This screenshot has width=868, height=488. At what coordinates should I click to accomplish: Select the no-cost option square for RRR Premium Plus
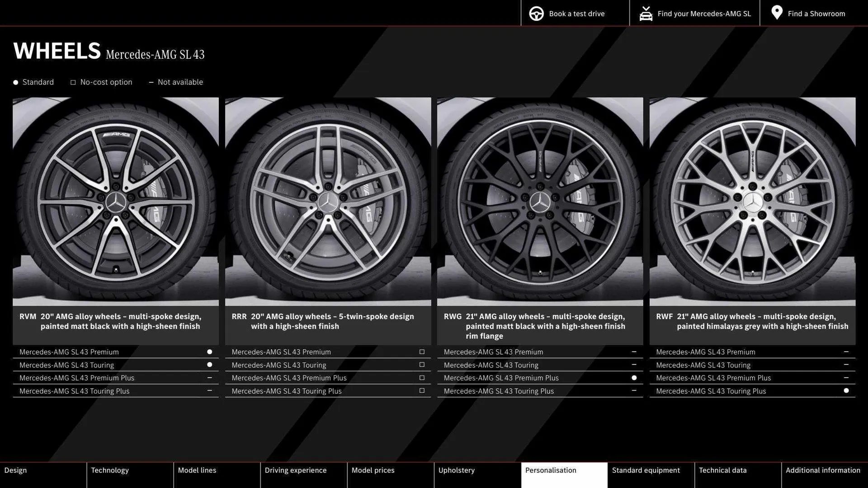pyautogui.click(x=421, y=377)
